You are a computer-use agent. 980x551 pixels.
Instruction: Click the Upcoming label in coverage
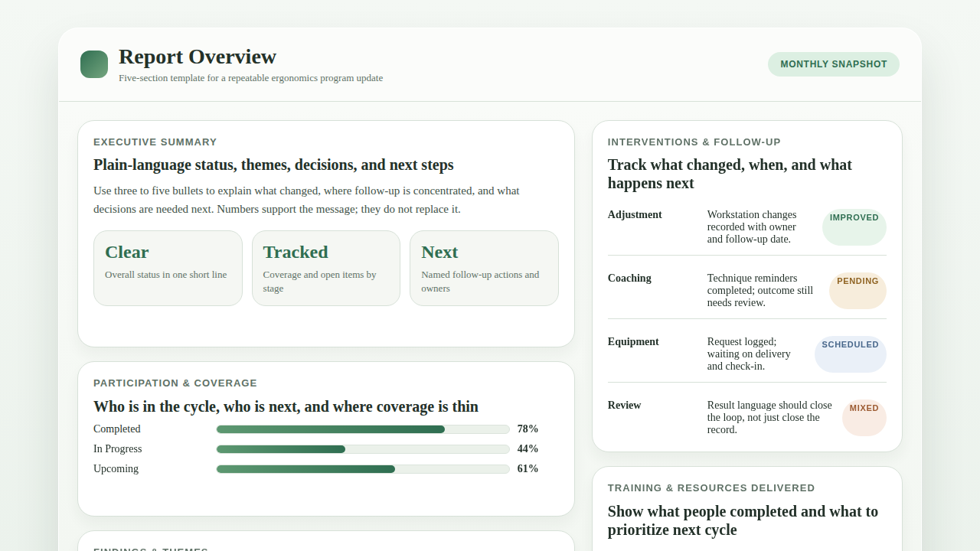click(116, 469)
